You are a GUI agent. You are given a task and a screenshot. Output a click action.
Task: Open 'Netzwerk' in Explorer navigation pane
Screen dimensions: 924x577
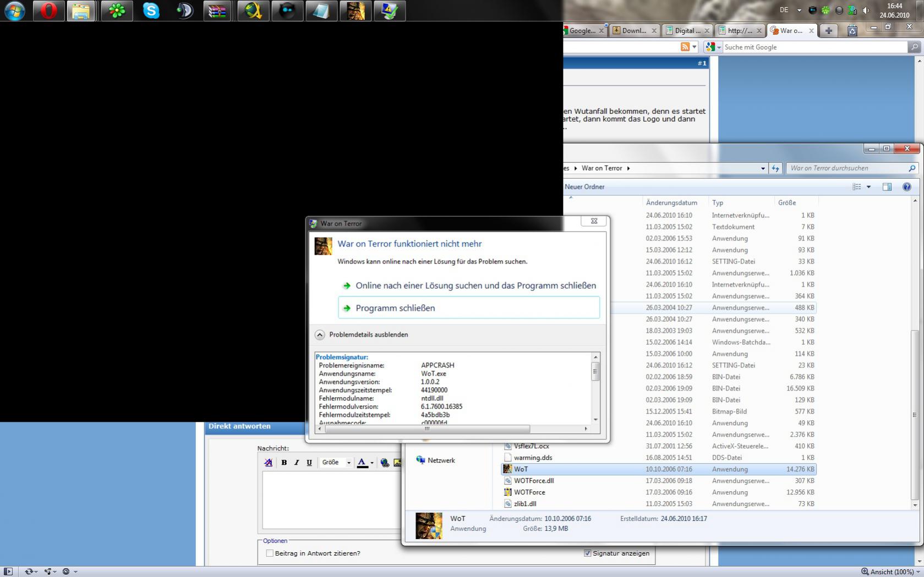pos(436,460)
